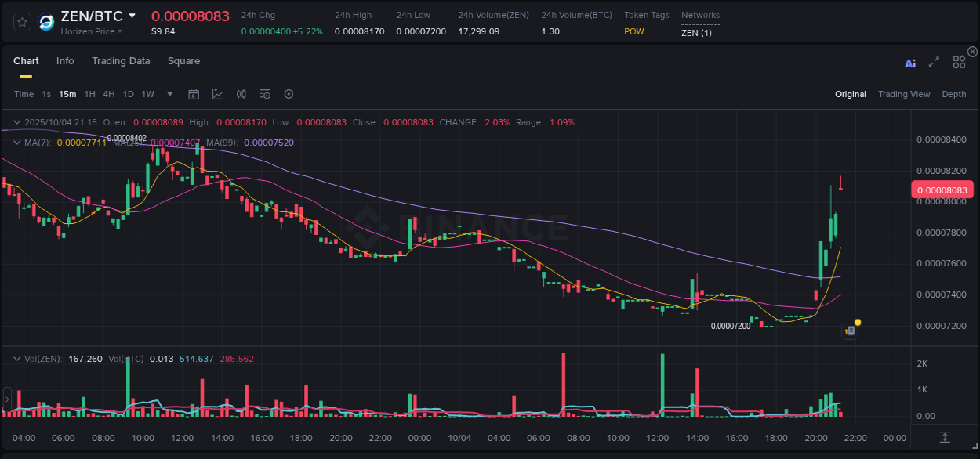The height and width of the screenshot is (459, 980).
Task: Launch the Ai chart analysis feature
Action: point(910,60)
